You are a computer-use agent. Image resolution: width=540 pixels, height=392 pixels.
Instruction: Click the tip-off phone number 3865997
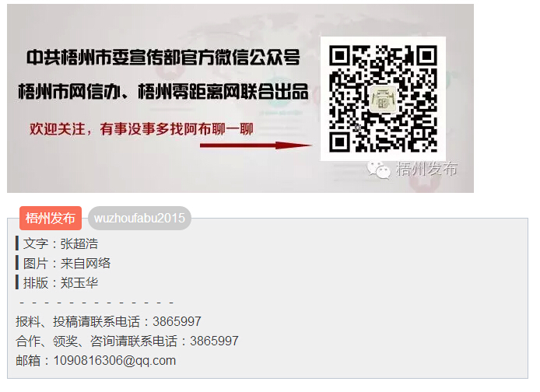(177, 321)
